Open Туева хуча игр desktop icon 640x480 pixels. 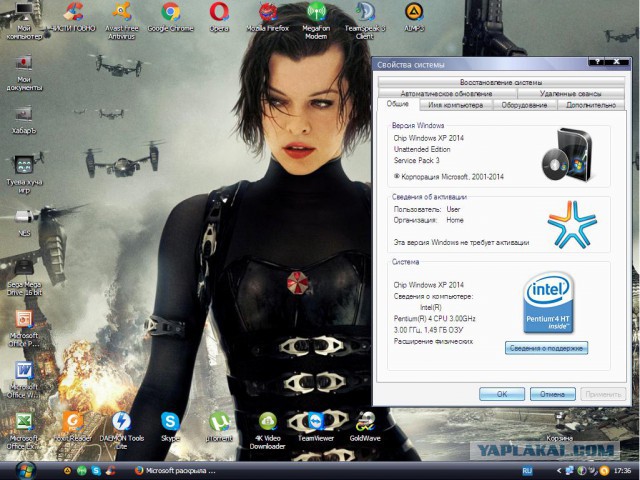24,175
